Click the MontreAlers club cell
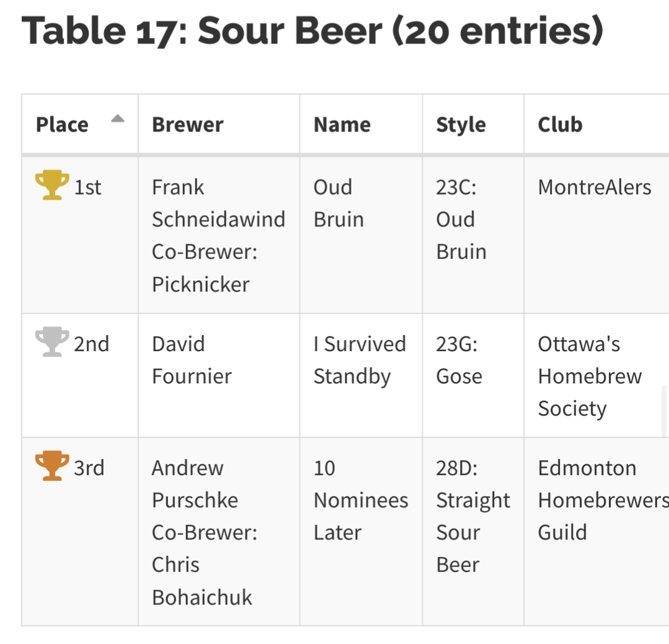This screenshot has height=644, width=669. 594,187
